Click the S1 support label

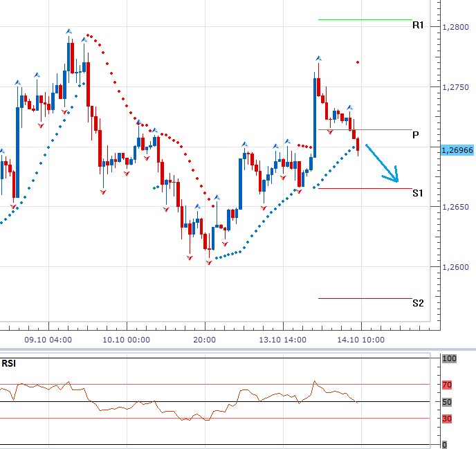coord(418,194)
